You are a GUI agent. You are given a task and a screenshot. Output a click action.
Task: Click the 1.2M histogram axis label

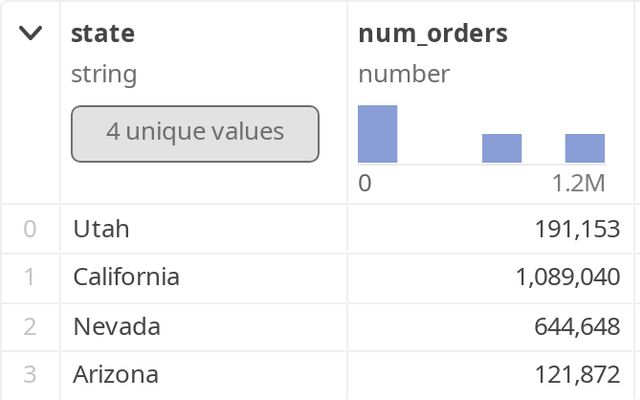(x=579, y=184)
